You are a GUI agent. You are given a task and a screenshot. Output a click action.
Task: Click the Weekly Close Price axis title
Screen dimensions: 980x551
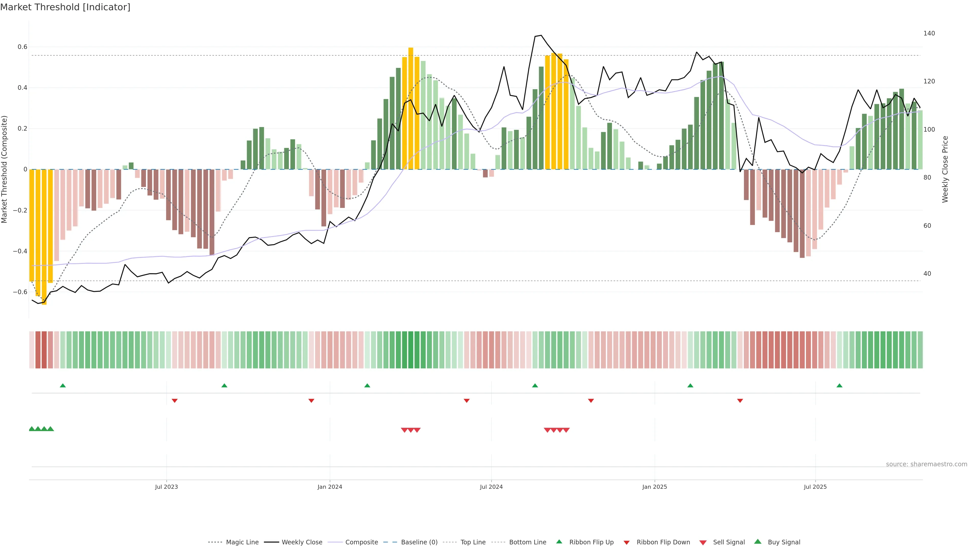pos(945,169)
